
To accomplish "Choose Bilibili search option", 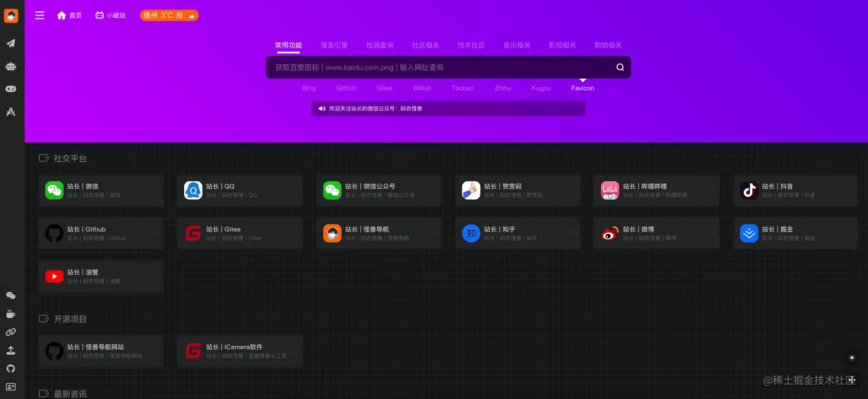I will point(422,88).
